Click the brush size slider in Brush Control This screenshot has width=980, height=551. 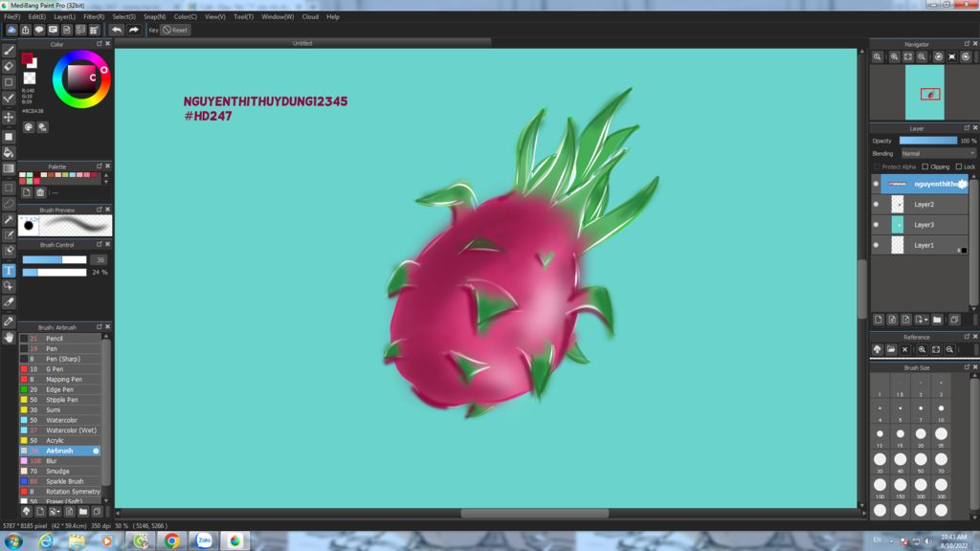(55, 260)
